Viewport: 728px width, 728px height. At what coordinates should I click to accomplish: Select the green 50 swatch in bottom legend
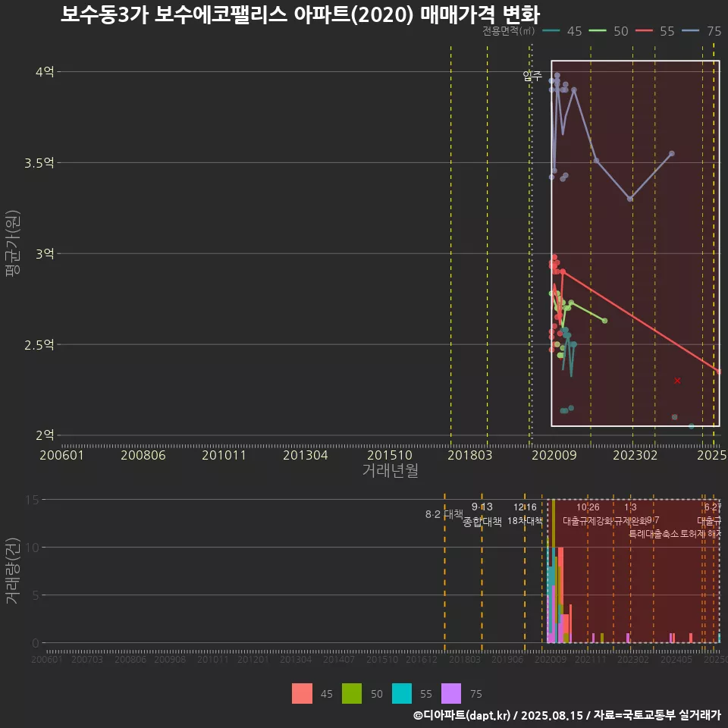[352, 693]
